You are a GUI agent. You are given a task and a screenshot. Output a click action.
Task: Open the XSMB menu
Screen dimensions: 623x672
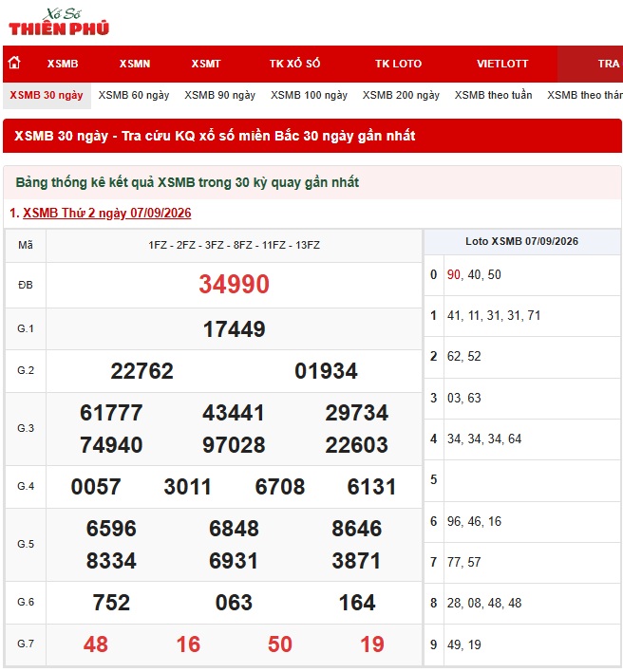63,64
